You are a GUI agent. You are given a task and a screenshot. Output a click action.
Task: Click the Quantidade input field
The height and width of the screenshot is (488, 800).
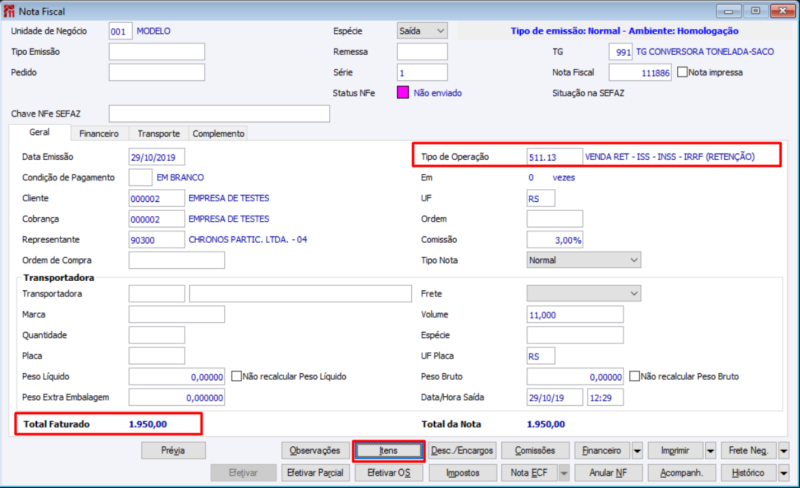(157, 335)
